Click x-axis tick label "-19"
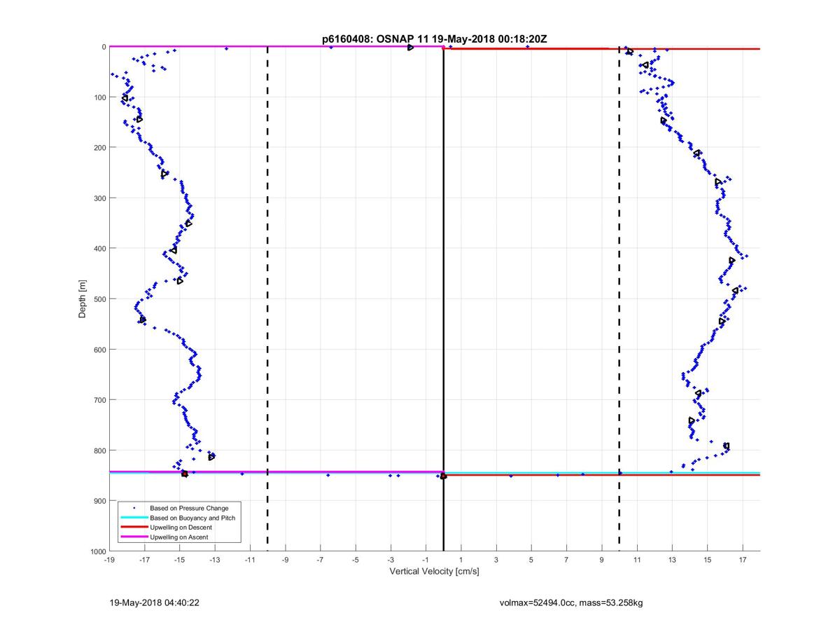The image size is (840, 620). [x=109, y=560]
